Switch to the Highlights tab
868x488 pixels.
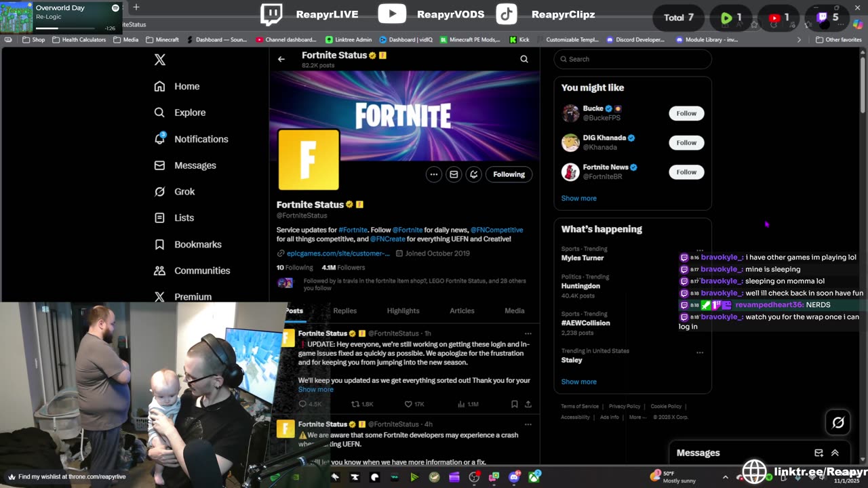coord(403,310)
